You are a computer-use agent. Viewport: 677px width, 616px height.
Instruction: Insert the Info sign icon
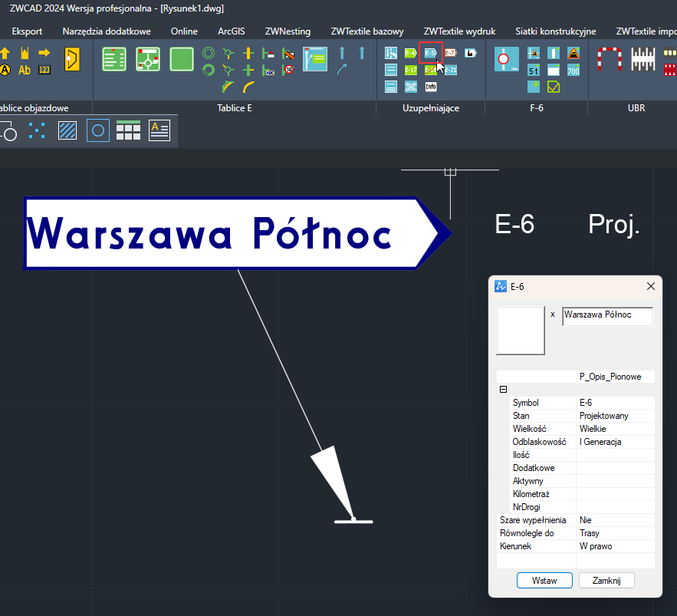pos(431,87)
